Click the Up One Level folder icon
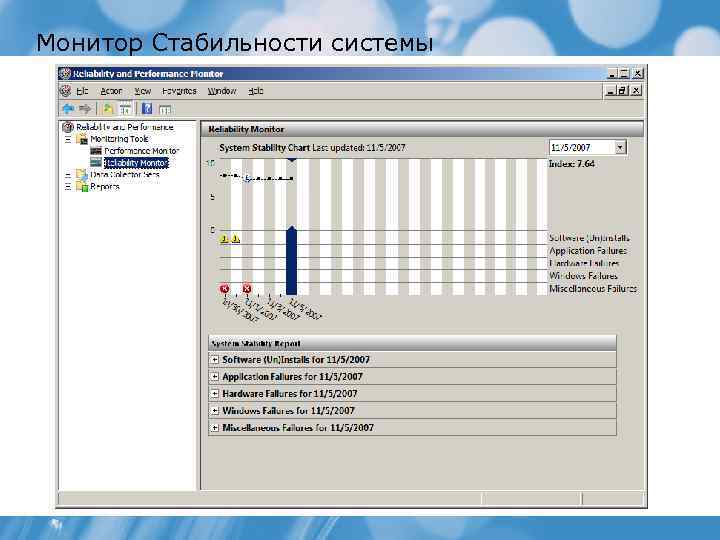This screenshot has width=720, height=540. click(x=108, y=109)
